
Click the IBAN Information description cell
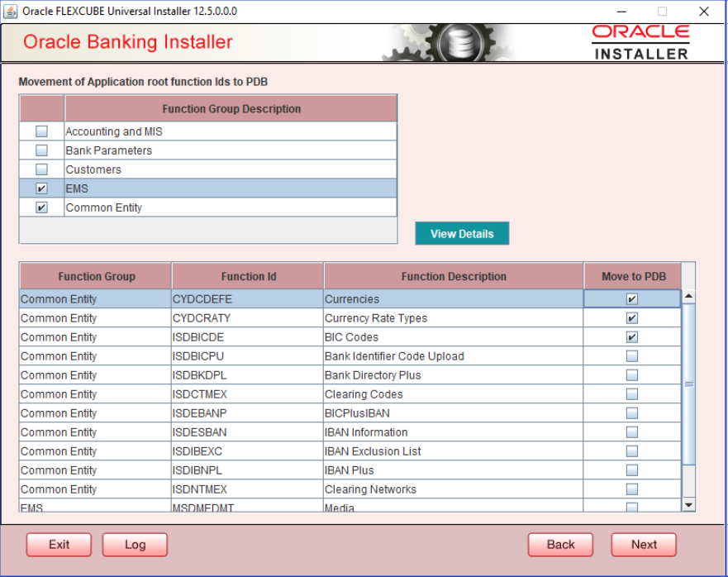pos(453,432)
